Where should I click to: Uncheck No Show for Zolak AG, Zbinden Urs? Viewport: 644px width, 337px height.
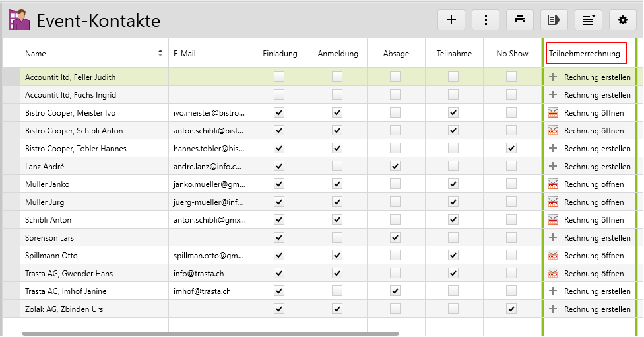click(x=511, y=309)
